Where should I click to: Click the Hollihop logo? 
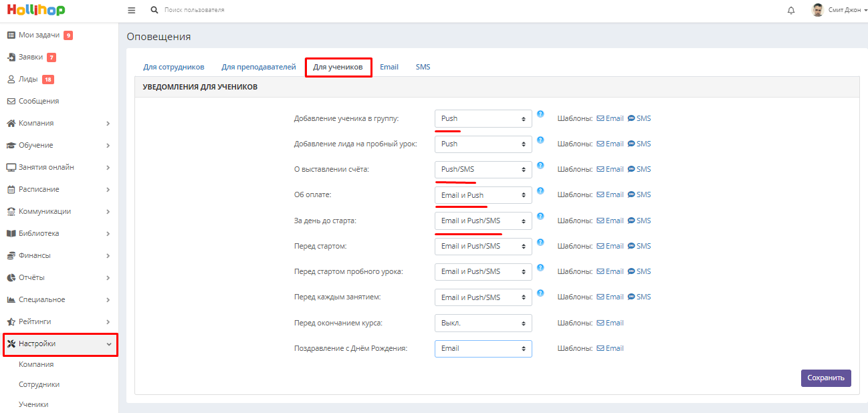coord(36,10)
